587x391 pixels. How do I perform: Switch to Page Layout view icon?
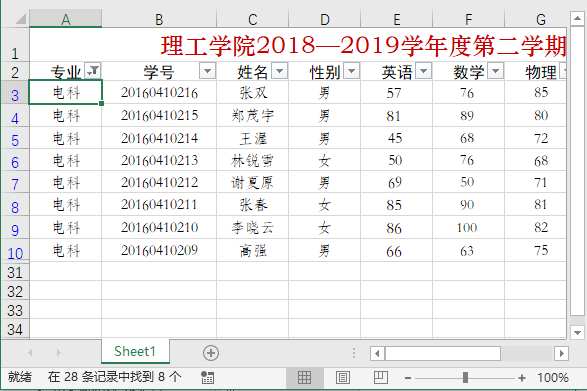343,378
